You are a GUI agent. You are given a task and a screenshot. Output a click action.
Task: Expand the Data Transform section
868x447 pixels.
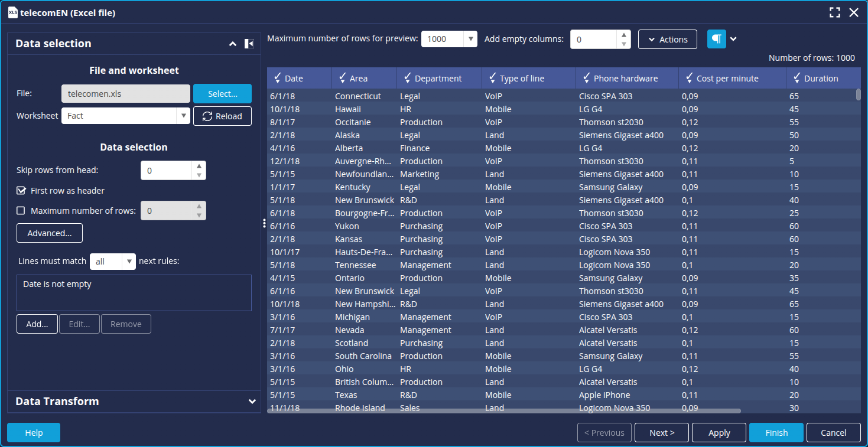[x=252, y=402]
